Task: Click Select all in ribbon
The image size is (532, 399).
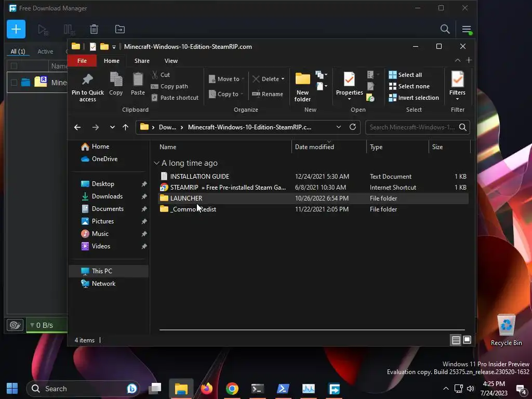Action: [405, 75]
